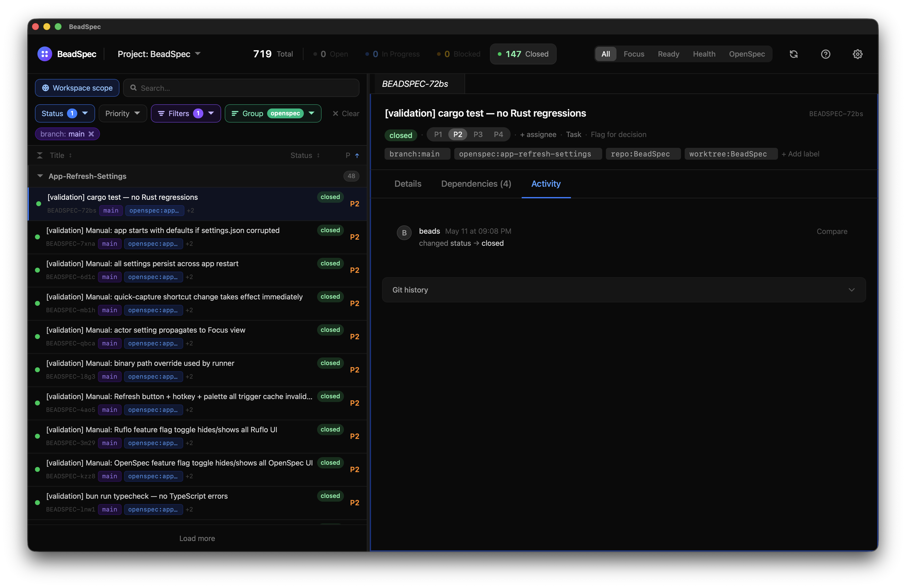The image size is (906, 588).
Task: Select row 'quick-capture shortcut change takes effect immediately'
Action: (197, 304)
